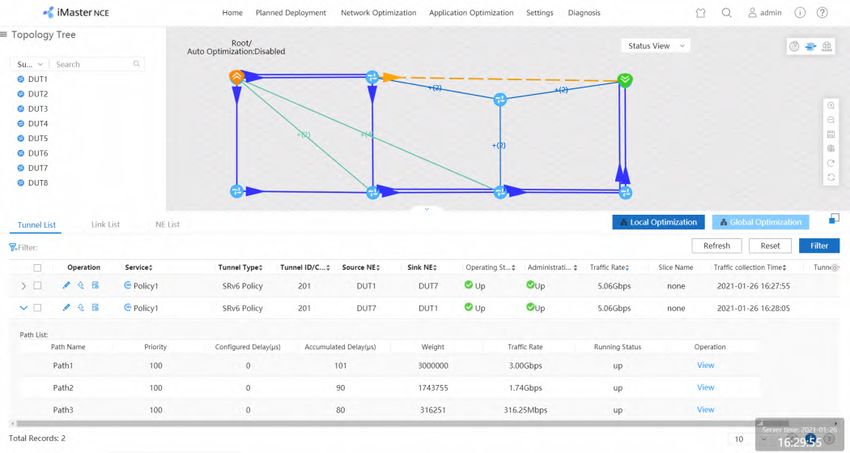Select the green sink node in topology
The image size is (850, 453).
click(x=625, y=80)
